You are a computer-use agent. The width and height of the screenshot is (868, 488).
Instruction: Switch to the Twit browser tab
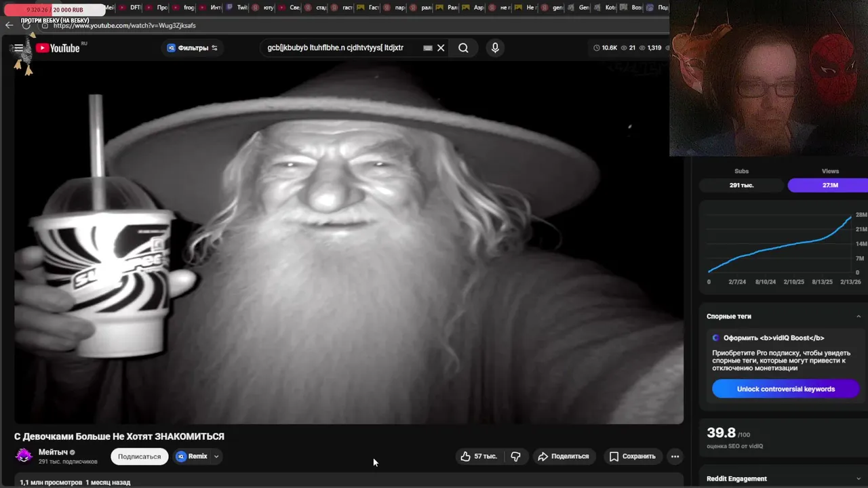[237, 7]
